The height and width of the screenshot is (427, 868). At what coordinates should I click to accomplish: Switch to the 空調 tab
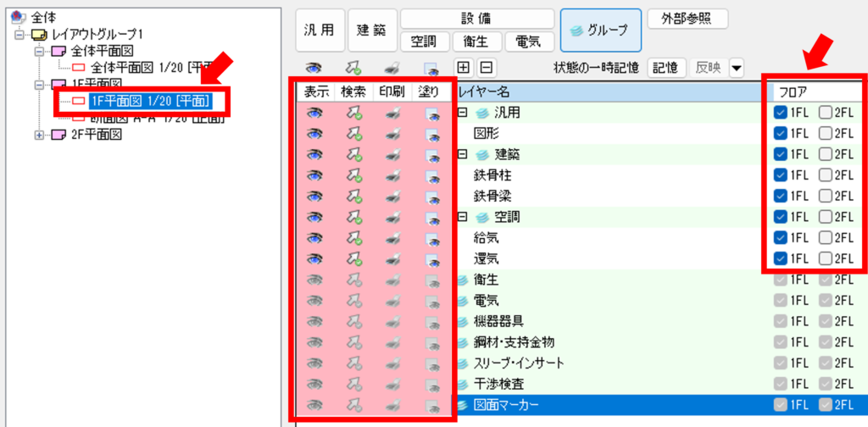[423, 41]
